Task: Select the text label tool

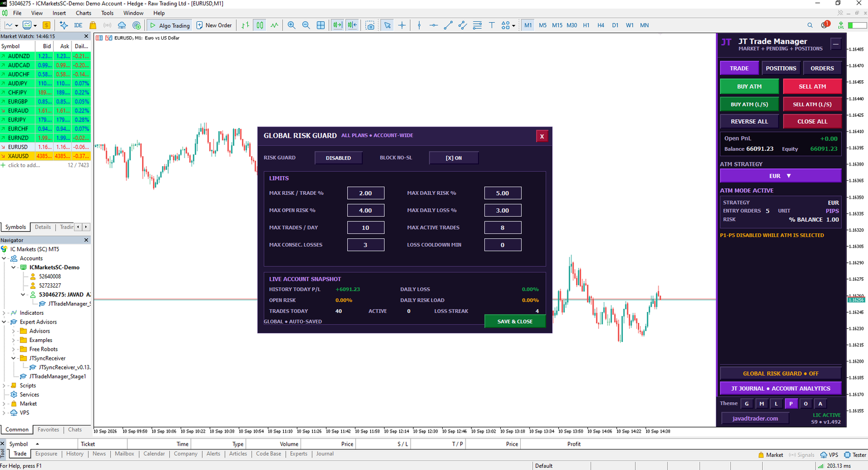Action: point(492,25)
